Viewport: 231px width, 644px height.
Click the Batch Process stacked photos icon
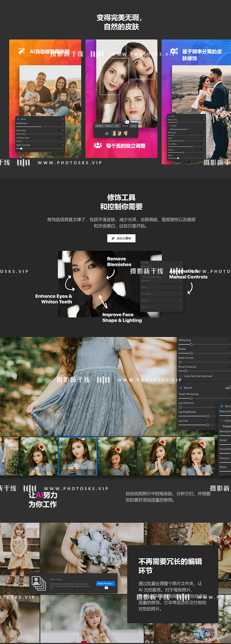pyautogui.click(x=39, y=583)
